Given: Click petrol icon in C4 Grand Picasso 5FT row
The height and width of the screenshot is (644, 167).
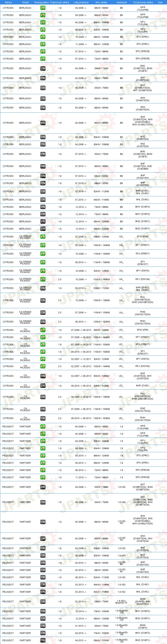Looking at the screenshot, I should click(43, 245).
